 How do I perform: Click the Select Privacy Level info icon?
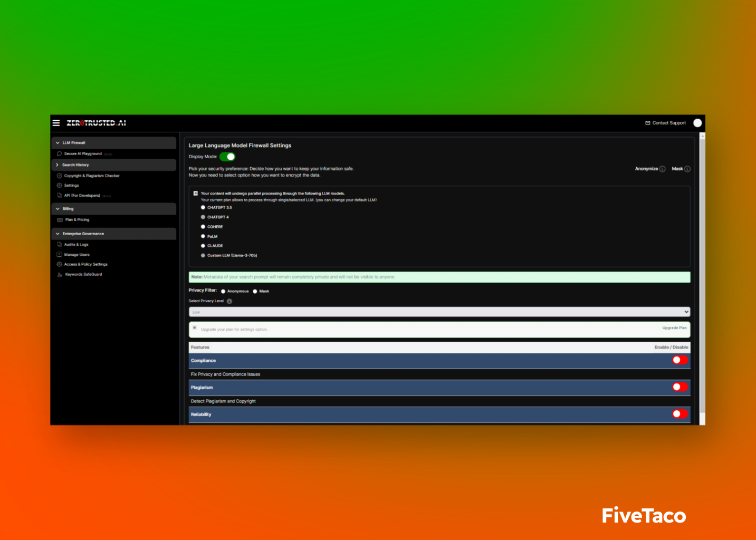229,301
